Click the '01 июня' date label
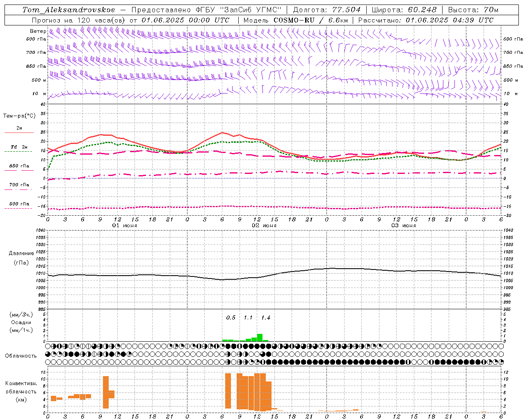 point(125,226)
